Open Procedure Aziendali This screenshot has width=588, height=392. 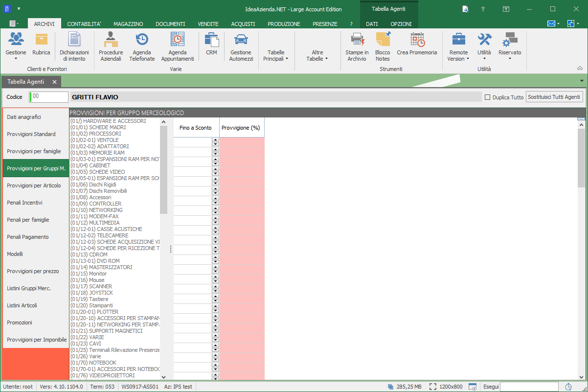pyautogui.click(x=111, y=47)
